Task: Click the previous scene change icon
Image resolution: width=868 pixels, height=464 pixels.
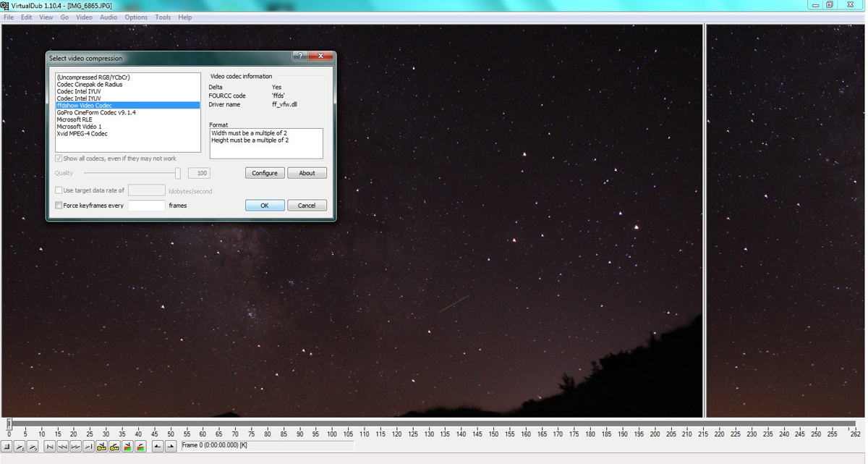Action: coord(127,445)
